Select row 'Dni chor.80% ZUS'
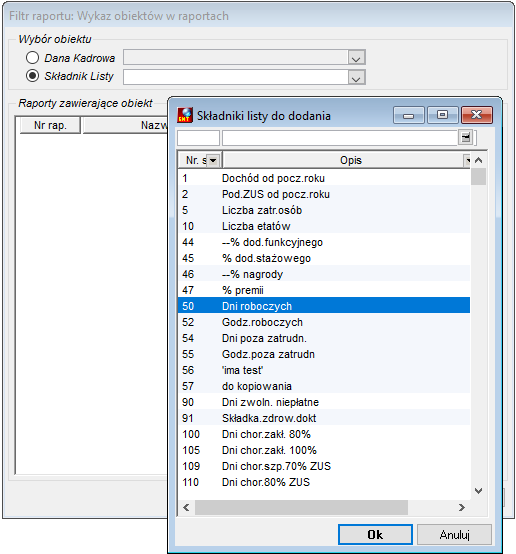Screen dimensions: 516x554 (324, 482)
